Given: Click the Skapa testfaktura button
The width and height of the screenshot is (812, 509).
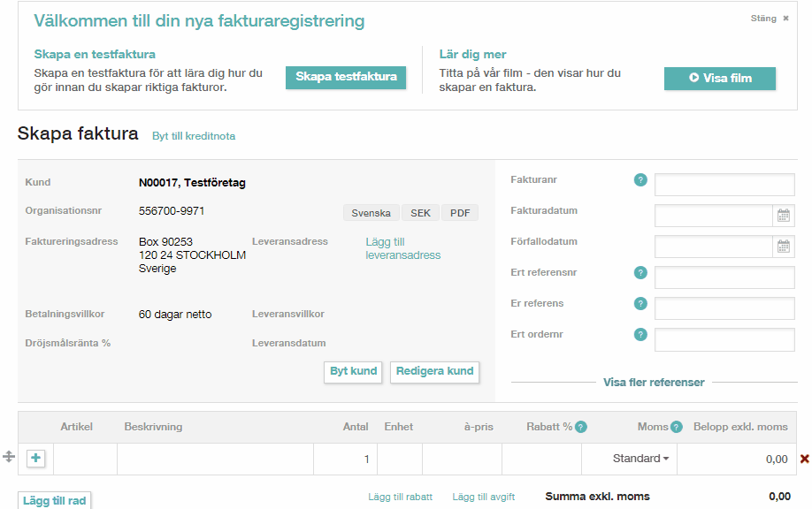Looking at the screenshot, I should click(x=346, y=77).
